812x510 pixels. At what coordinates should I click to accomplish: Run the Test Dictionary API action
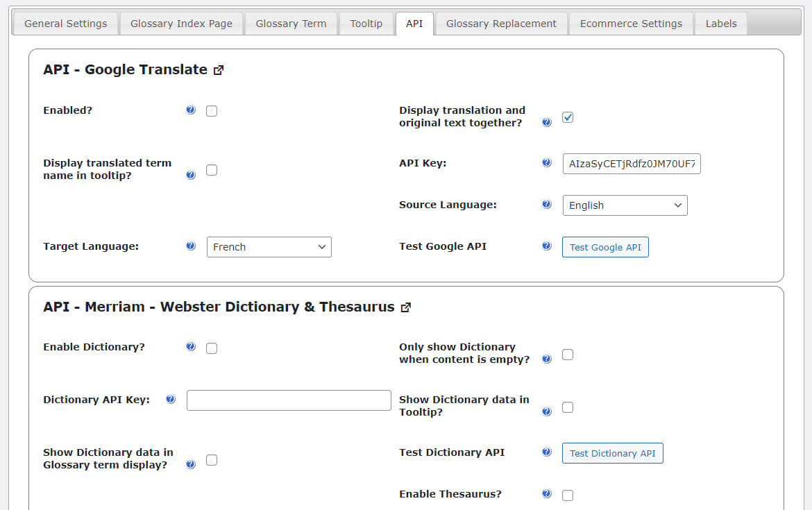(x=613, y=453)
